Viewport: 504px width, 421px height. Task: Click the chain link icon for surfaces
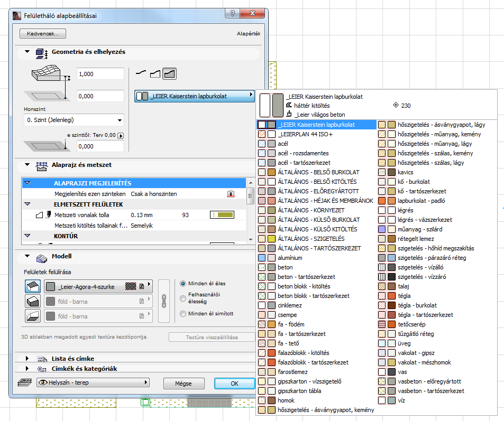(x=164, y=301)
